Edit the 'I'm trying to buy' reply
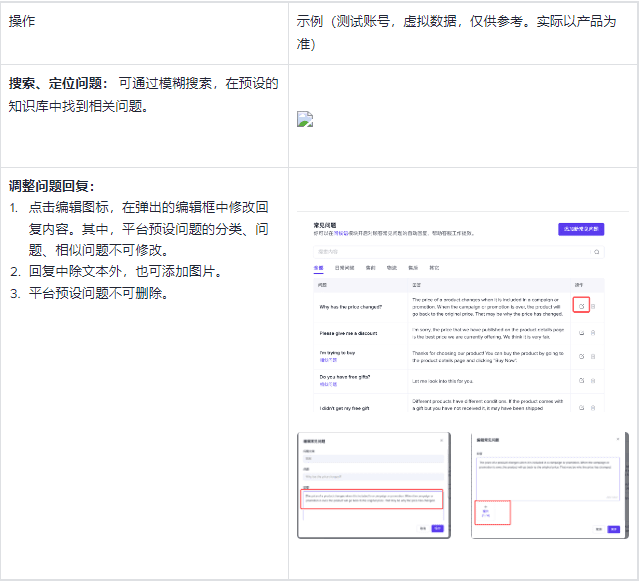This screenshot has width=640, height=585. 582,357
